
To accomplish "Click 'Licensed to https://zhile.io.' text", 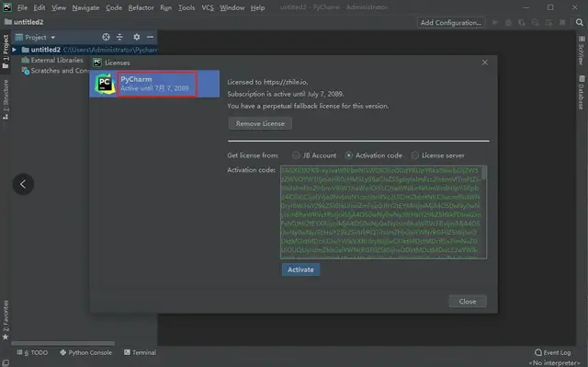I will (x=267, y=82).
